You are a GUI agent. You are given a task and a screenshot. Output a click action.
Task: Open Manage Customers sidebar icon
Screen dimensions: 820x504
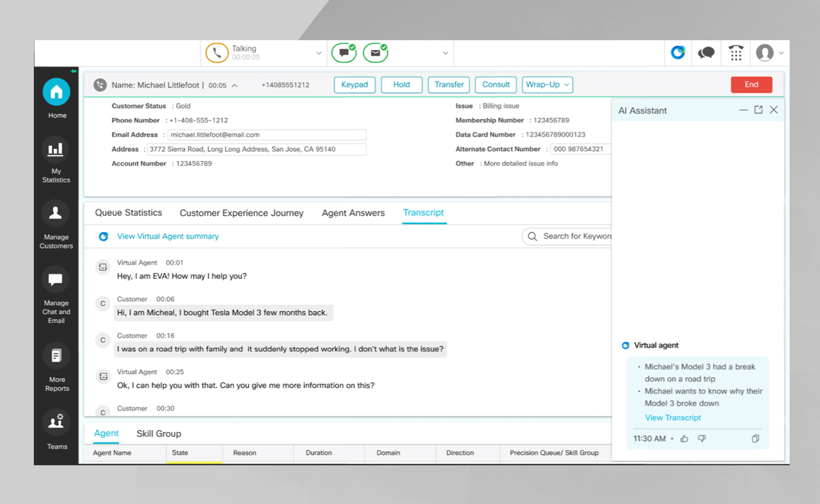tap(55, 213)
